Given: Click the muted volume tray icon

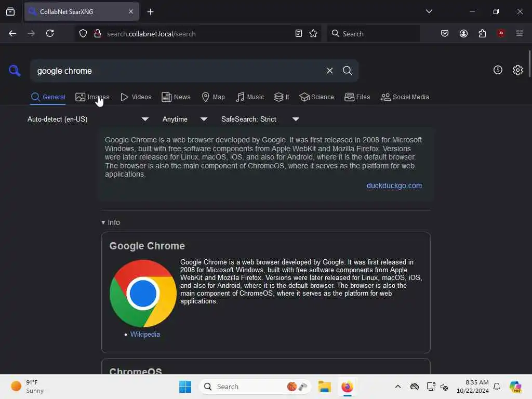Looking at the screenshot, I should pos(444,387).
